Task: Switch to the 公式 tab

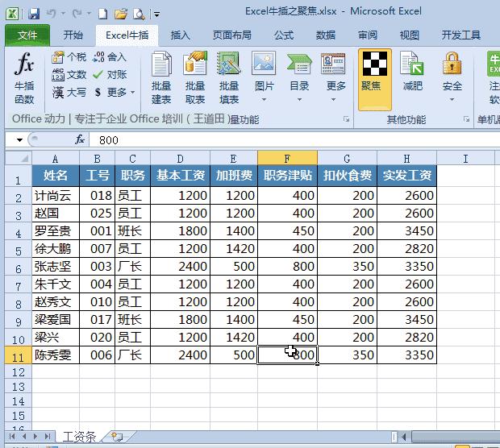Action: [284, 35]
